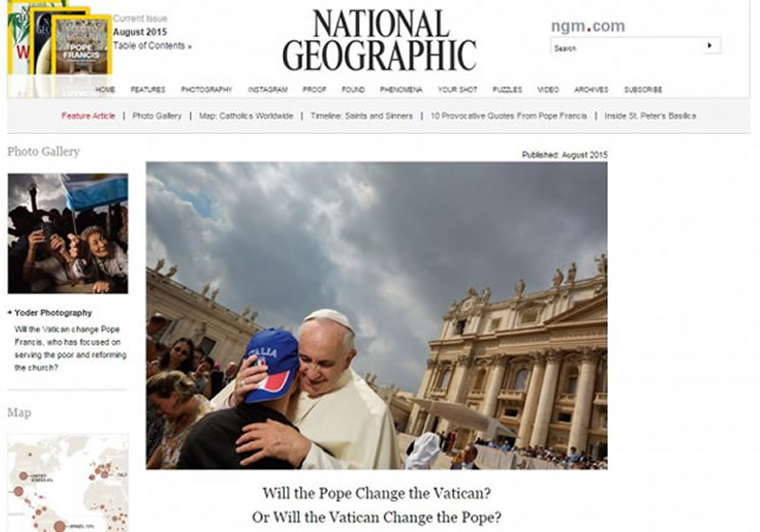
Task: Click the search submit arrow icon
Action: point(710,46)
